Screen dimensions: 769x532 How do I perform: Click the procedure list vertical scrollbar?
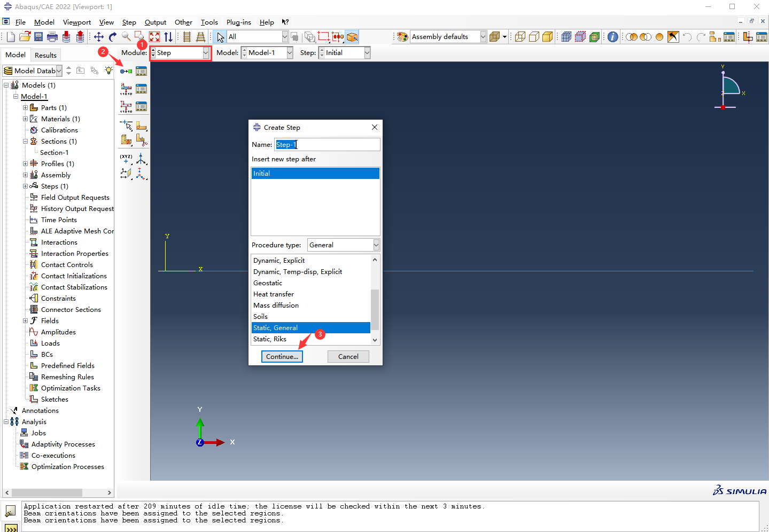[x=375, y=310]
